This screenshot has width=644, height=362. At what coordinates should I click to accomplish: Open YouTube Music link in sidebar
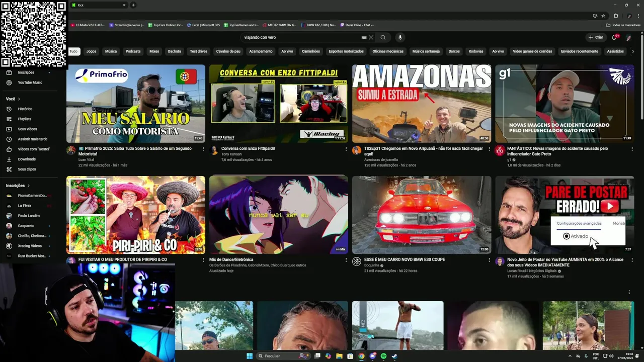point(30,82)
